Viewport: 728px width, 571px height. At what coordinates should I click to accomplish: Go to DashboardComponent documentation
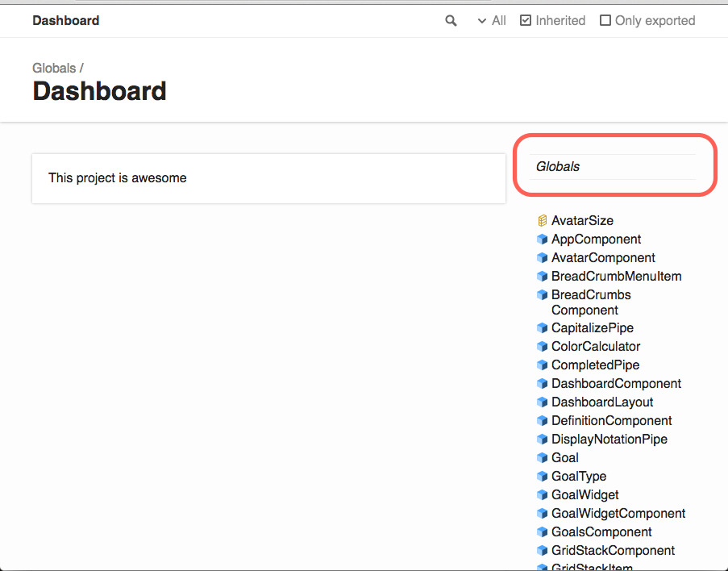click(x=616, y=384)
